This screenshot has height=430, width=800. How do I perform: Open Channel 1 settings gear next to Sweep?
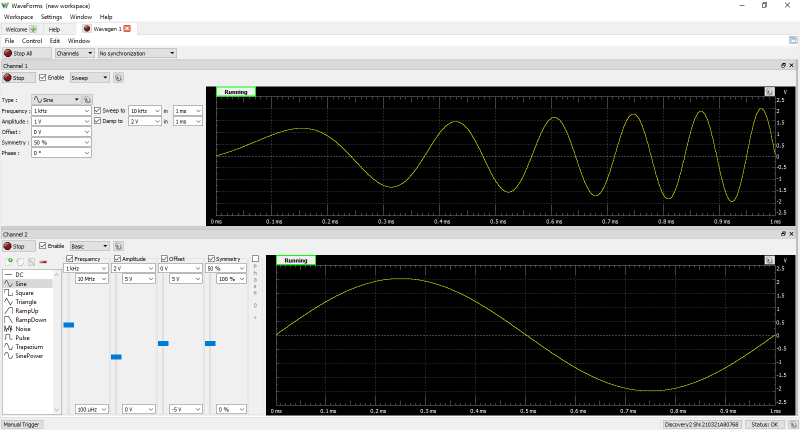coord(118,77)
